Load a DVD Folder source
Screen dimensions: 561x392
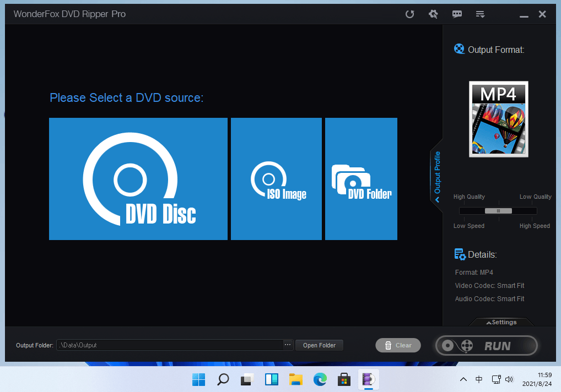(x=361, y=179)
